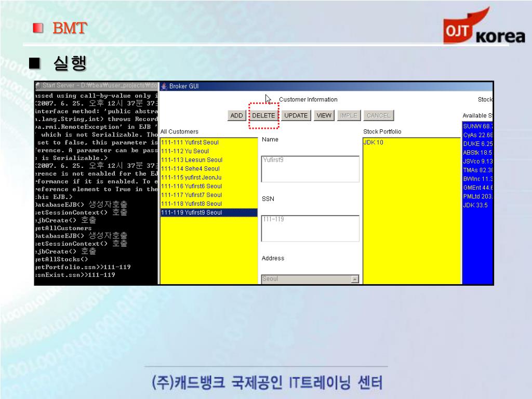Select GMEnt 44.6 stock
The height and width of the screenshot is (399, 532).
point(478,188)
